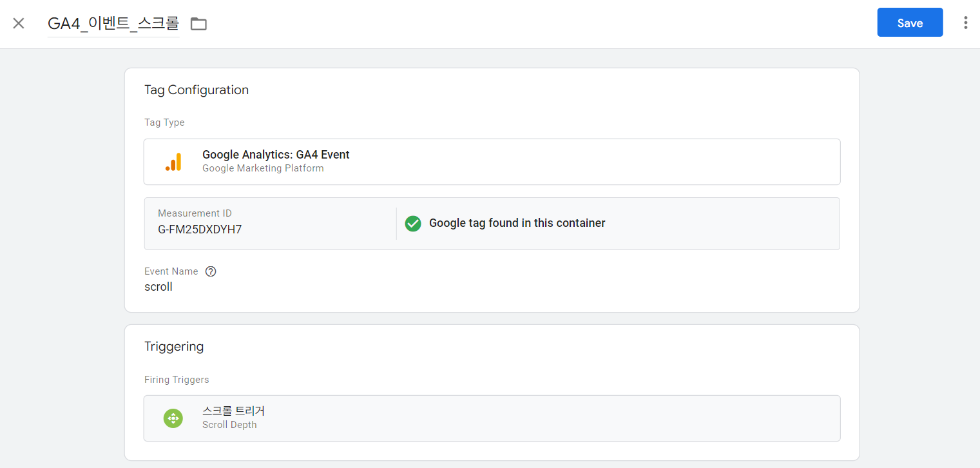Select the Google Analytics: GA4 Event tag type
The height and width of the screenshot is (468, 980).
point(492,162)
